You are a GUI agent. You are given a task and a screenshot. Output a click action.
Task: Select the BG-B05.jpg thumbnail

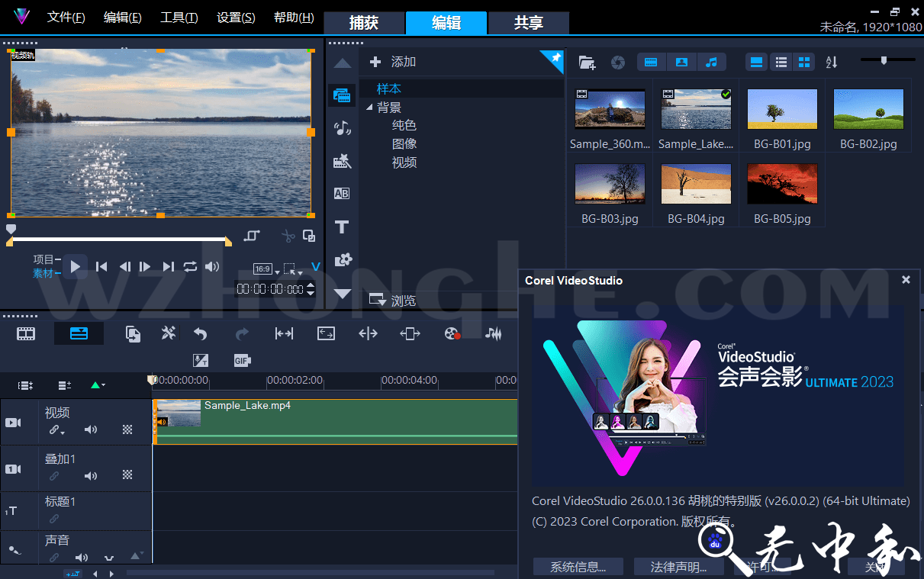pos(782,184)
